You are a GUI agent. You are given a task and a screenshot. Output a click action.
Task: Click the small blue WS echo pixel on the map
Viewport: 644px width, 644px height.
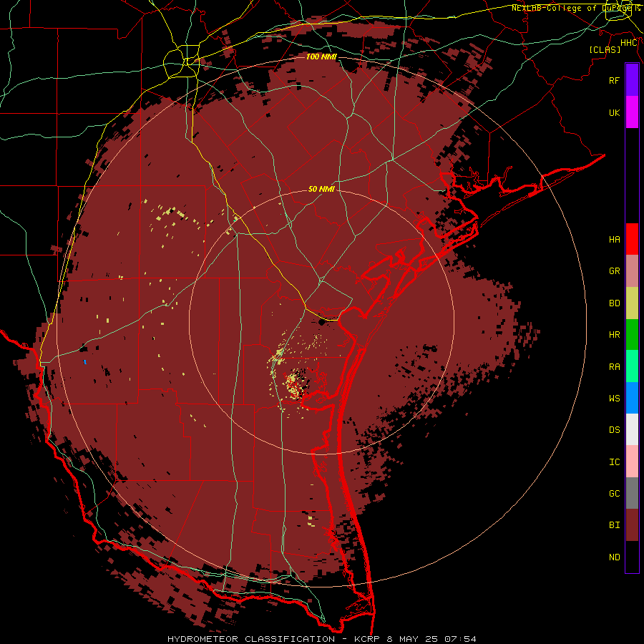(x=84, y=362)
